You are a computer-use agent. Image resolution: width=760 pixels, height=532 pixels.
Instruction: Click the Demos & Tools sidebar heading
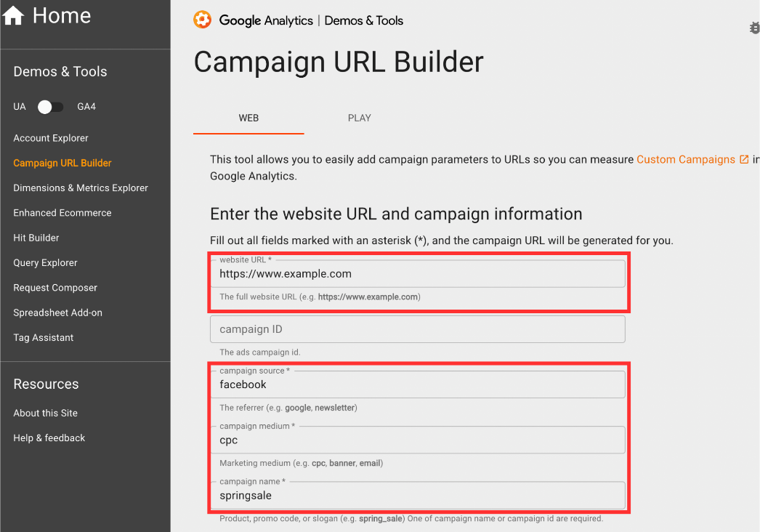[60, 72]
